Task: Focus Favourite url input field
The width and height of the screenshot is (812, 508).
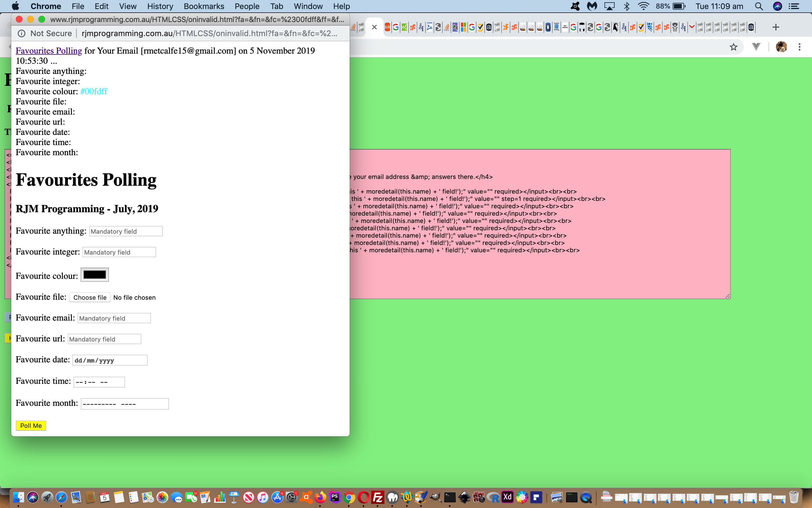Action: click(104, 339)
